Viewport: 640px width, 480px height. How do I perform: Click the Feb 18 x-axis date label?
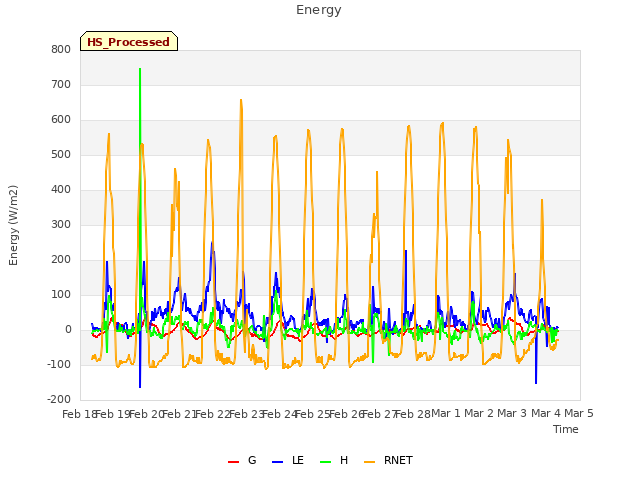point(79,414)
